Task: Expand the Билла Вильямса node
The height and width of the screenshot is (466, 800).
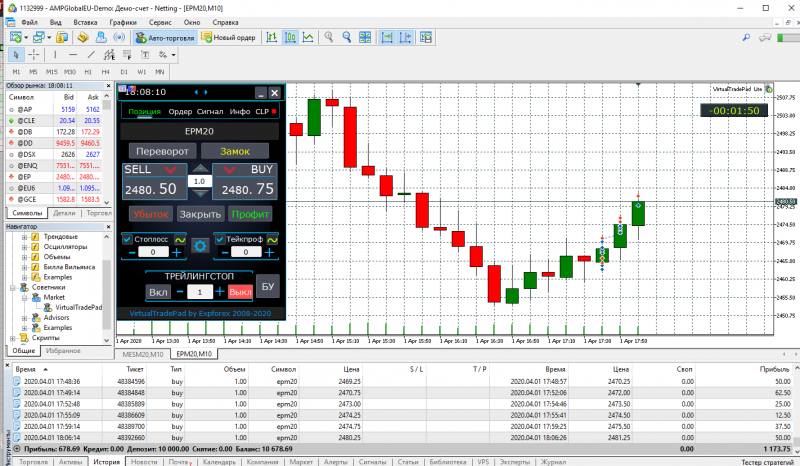Action: [24, 267]
